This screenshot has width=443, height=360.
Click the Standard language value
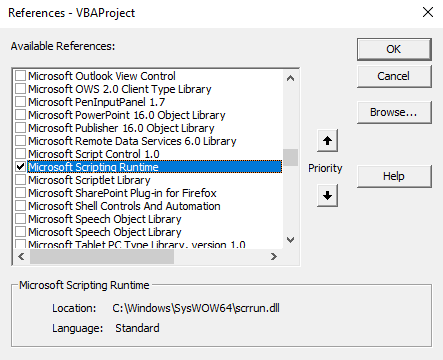click(137, 328)
